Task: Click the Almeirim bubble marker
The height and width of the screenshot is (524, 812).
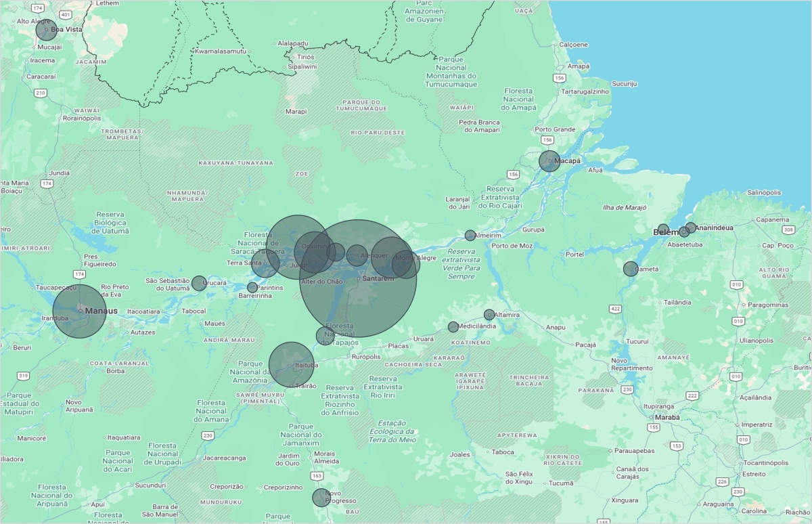Action: [x=470, y=236]
